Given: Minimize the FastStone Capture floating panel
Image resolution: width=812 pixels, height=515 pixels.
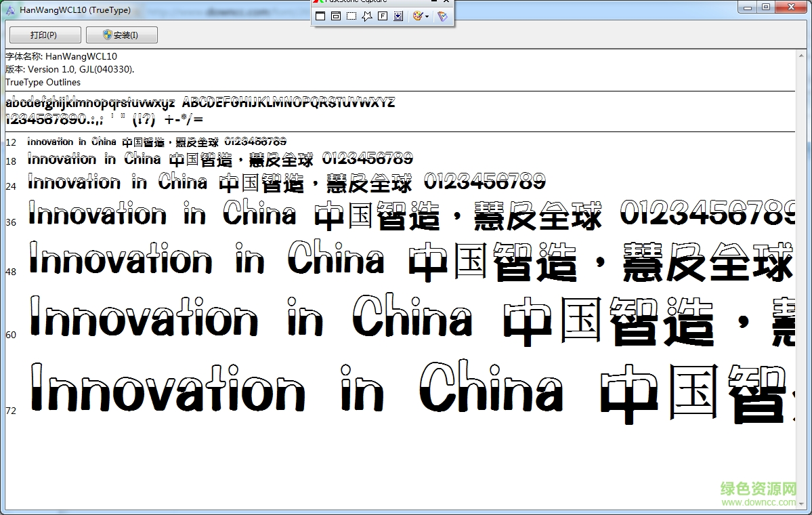Looking at the screenshot, I should click(435, 1).
